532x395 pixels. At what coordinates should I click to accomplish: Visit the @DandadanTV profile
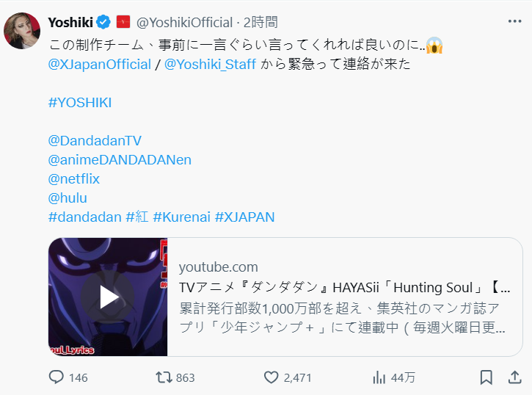pyautogui.click(x=95, y=140)
